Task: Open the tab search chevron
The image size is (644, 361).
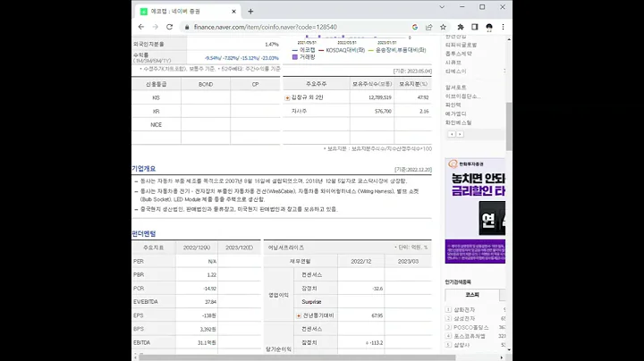Action: coord(442,7)
